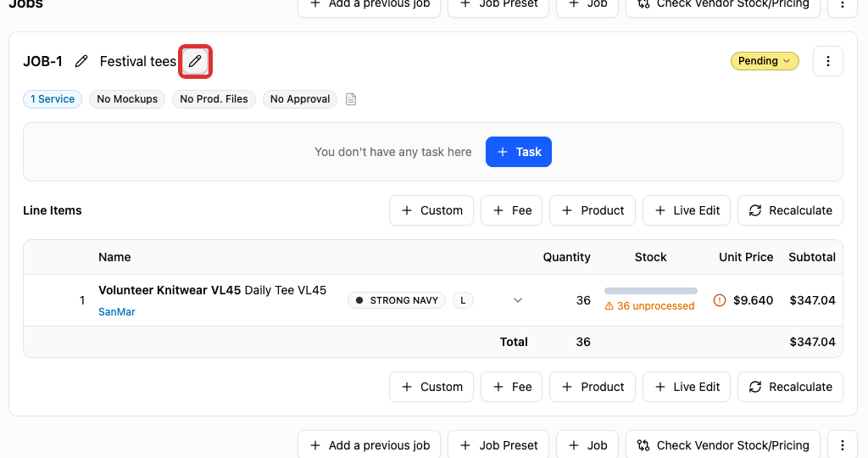Click the Quantity column header
868x458 pixels.
pyautogui.click(x=566, y=257)
